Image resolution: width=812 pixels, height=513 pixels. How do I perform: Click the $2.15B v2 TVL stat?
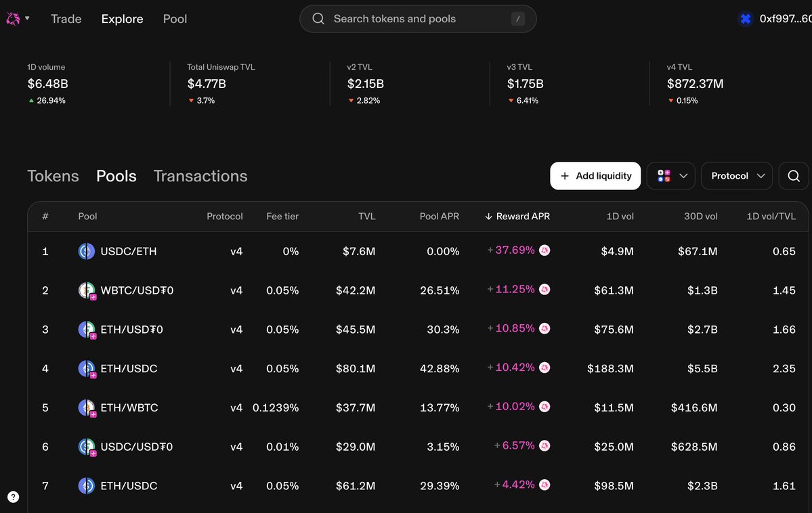pos(366,84)
